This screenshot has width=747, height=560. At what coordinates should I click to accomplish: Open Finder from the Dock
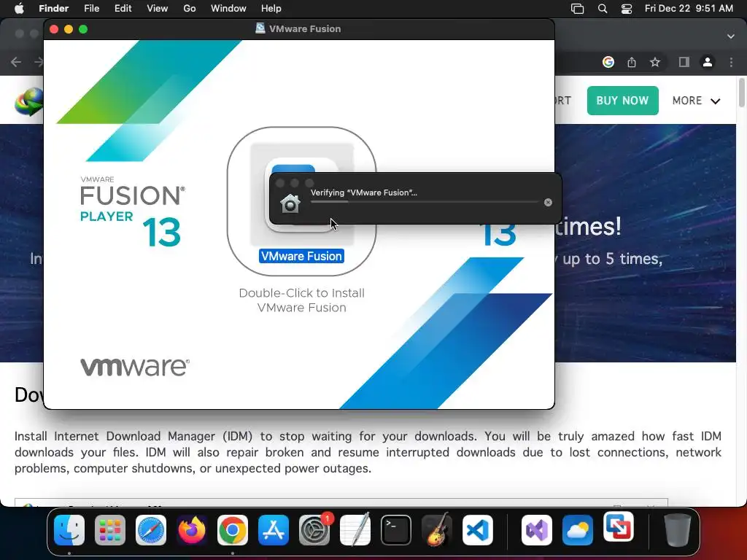pos(69,530)
